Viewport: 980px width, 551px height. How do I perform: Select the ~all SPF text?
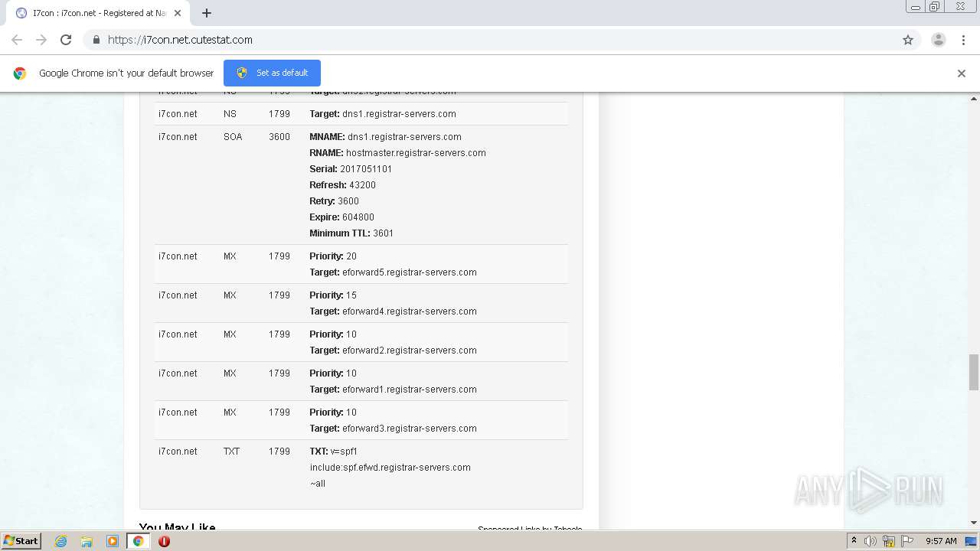click(x=317, y=484)
